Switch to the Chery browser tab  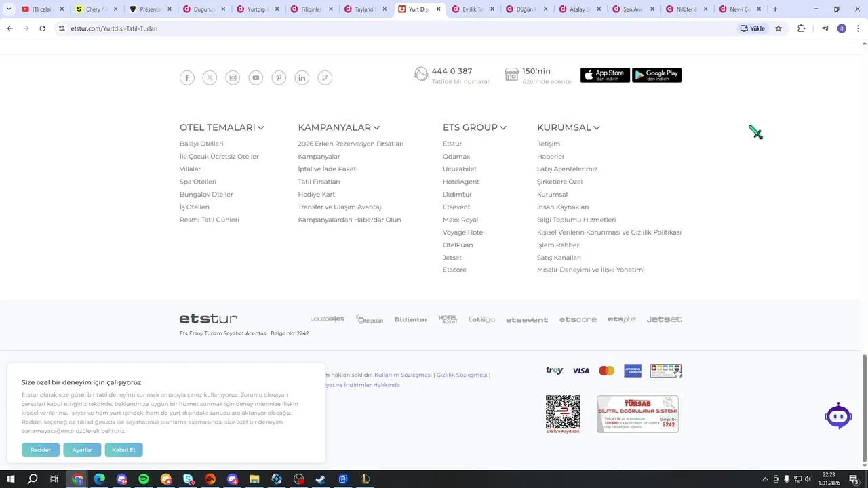96,9
